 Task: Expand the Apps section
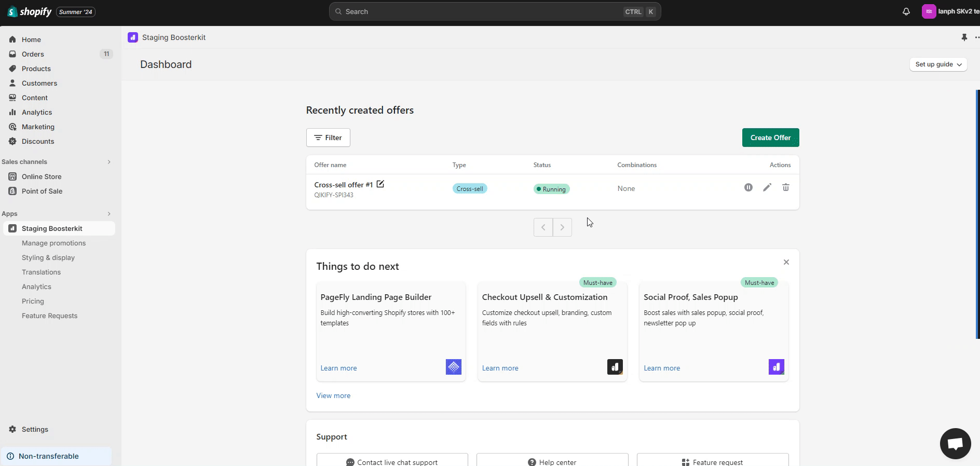tap(109, 214)
